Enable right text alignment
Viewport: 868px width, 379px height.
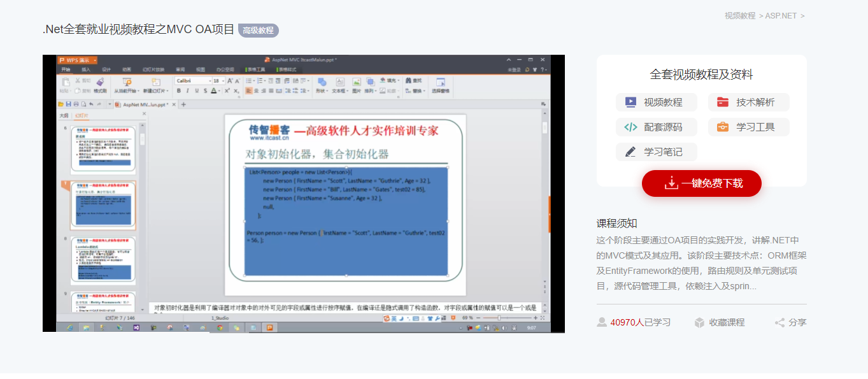coord(264,90)
